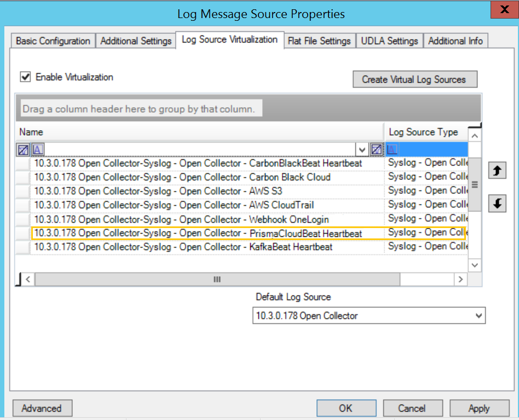The image size is (519, 420).
Task: Open the UDLA Settings tab
Action: (x=389, y=41)
